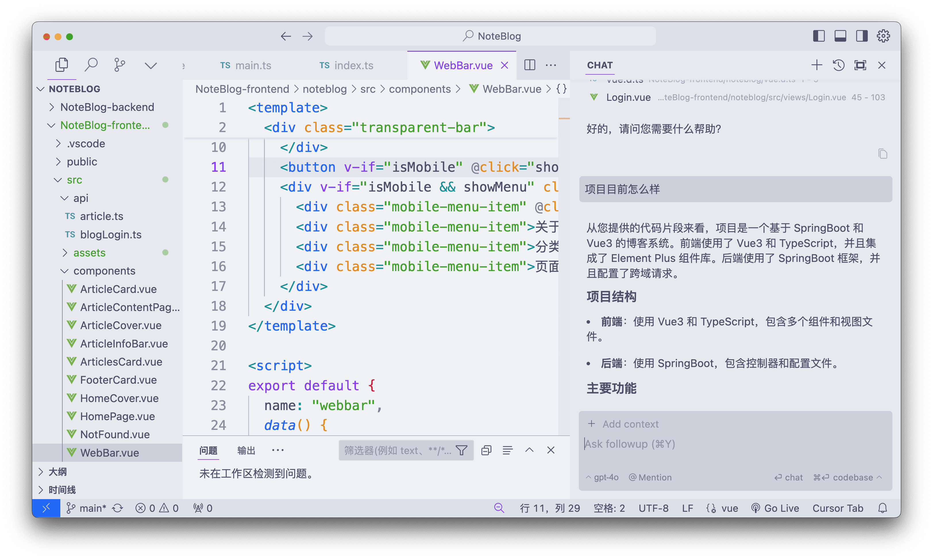Switch to the index.ts tab
The width and height of the screenshot is (933, 560).
[x=346, y=65]
